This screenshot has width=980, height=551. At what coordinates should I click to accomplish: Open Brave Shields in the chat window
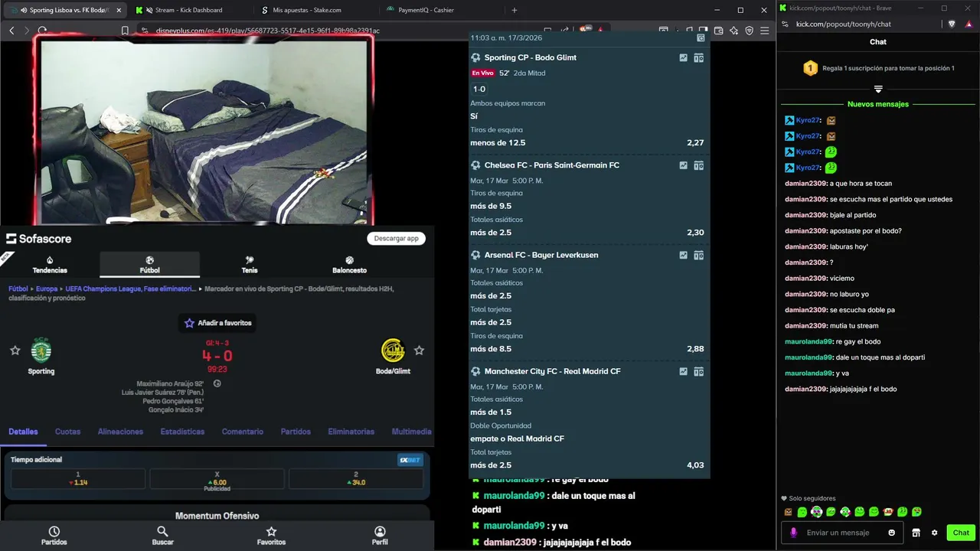[952, 24]
